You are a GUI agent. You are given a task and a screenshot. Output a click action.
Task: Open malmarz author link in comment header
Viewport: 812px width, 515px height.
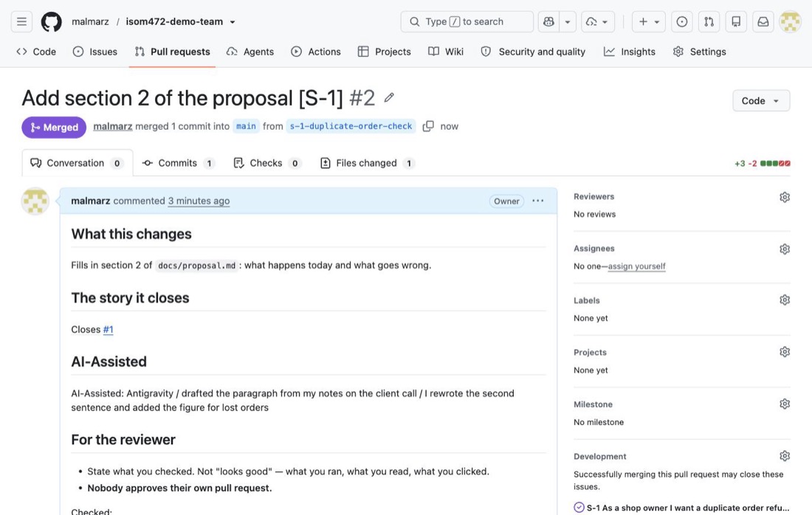click(x=91, y=201)
